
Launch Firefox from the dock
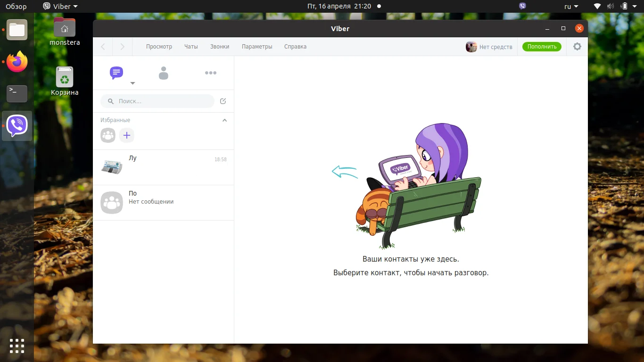tap(17, 62)
